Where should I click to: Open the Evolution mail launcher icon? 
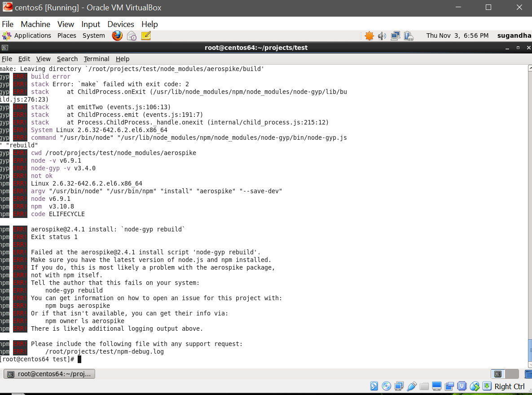[132, 36]
